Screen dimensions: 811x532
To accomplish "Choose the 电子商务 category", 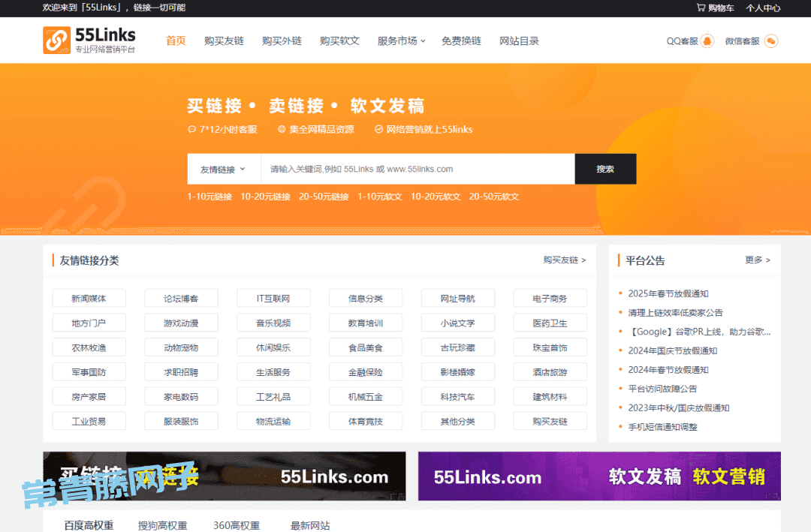I will click(550, 299).
